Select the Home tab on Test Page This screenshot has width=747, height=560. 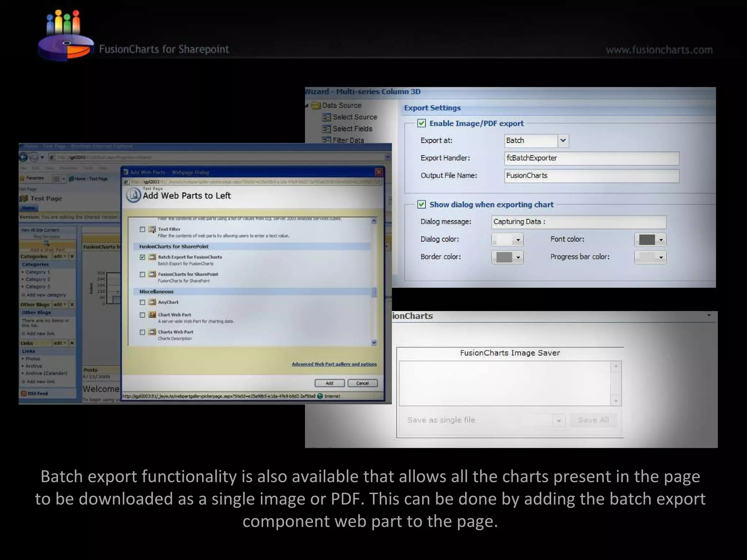[28, 208]
